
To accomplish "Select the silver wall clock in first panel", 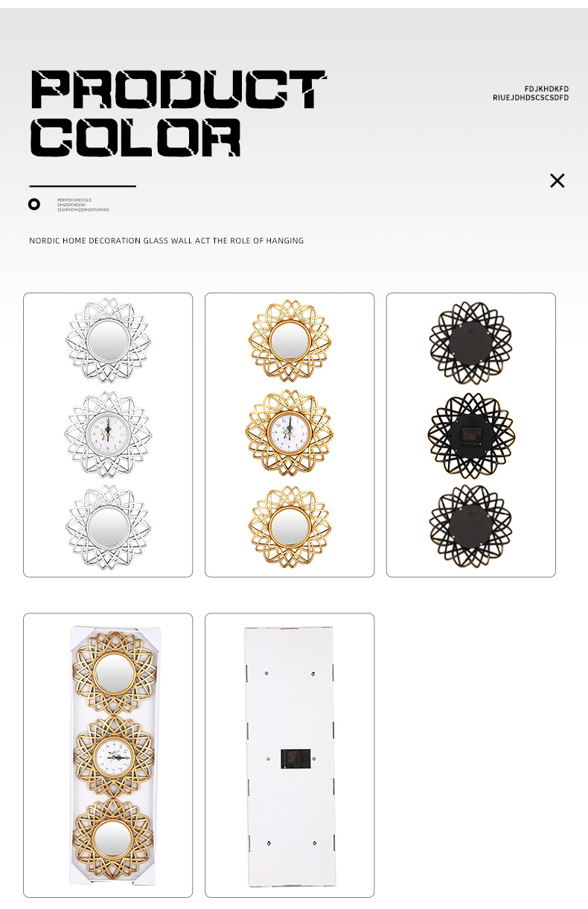I will (108, 434).
